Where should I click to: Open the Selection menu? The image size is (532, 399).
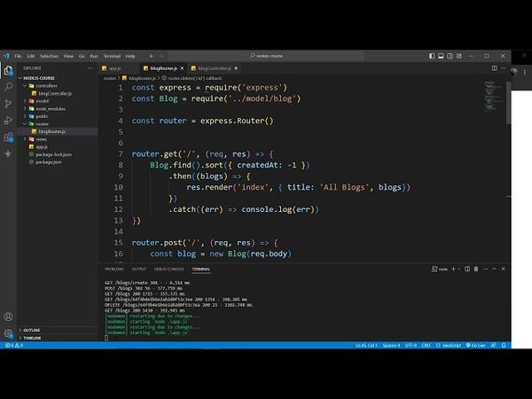pos(49,56)
